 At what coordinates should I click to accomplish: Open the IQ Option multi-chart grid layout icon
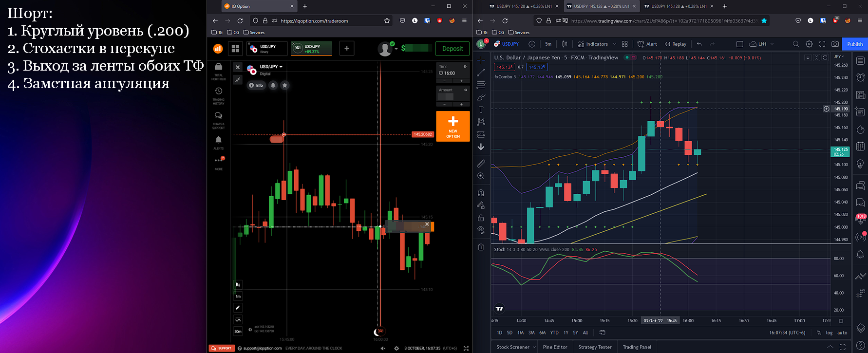click(x=236, y=48)
